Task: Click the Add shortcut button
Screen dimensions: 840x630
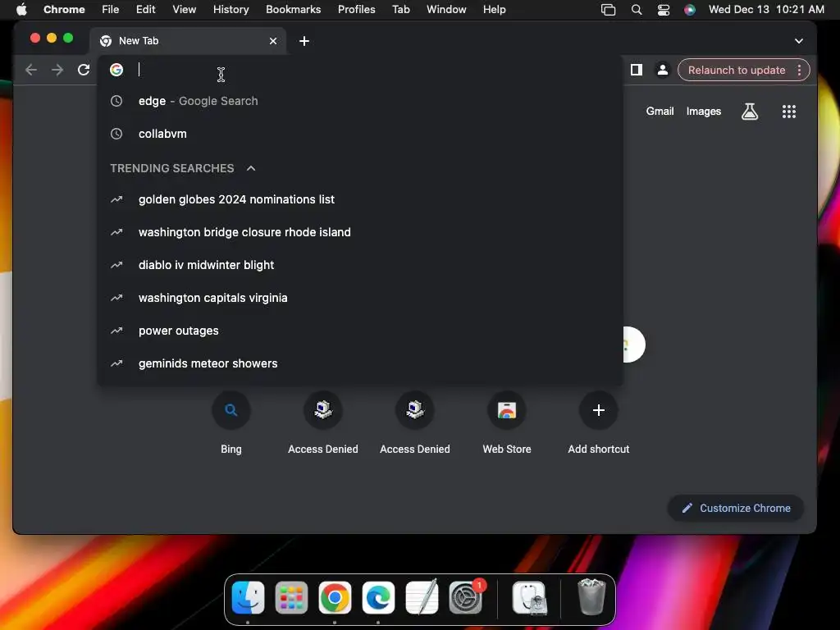Action: (x=598, y=423)
